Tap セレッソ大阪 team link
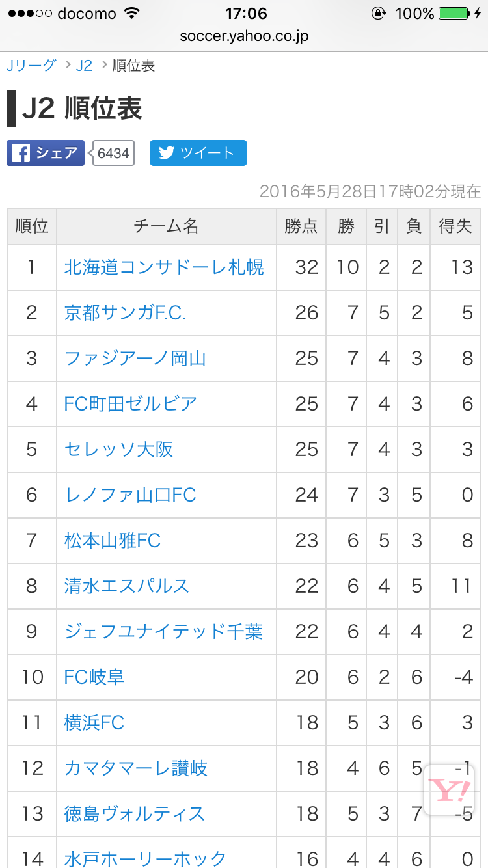The height and width of the screenshot is (868, 488). point(118,450)
